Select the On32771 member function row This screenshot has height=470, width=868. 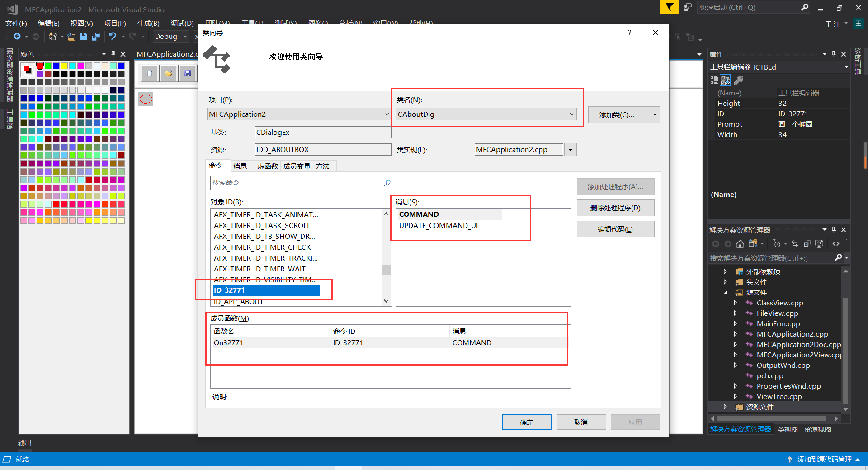[x=390, y=342]
